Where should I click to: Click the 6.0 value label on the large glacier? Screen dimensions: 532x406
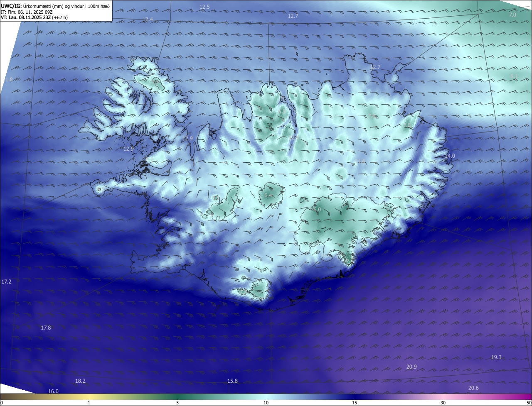coord(317,210)
